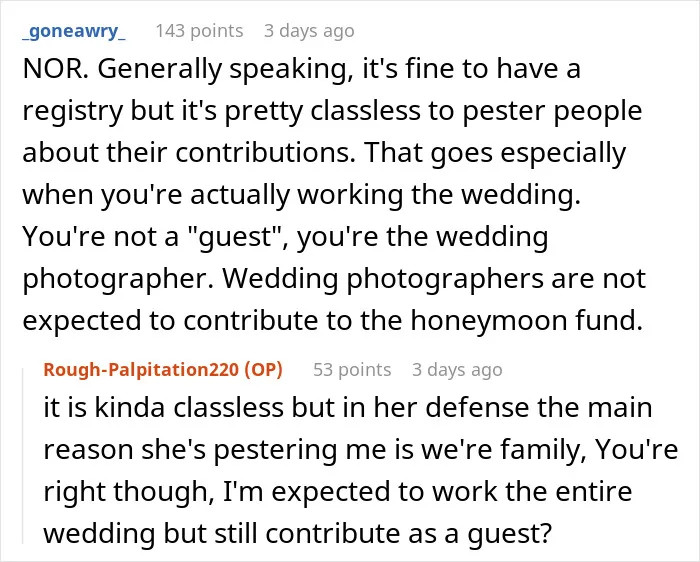Click the phrase actually working the wedding

click(x=386, y=195)
